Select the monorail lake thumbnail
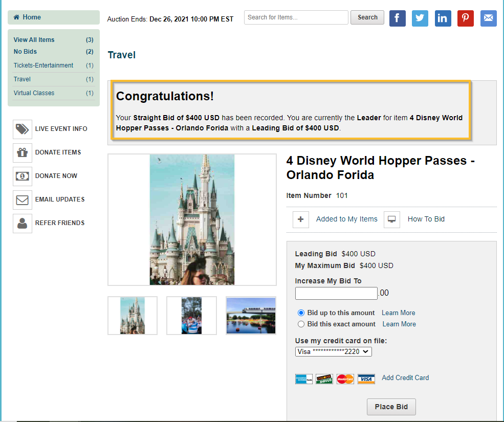 251,316
